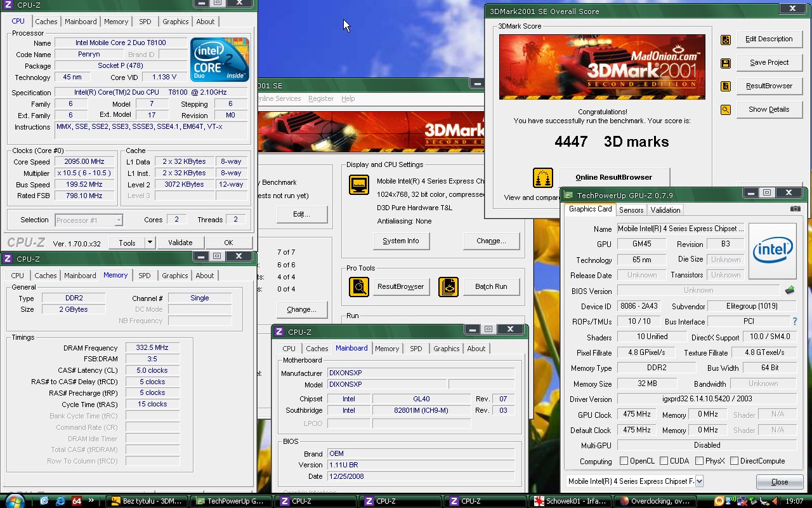Click OK in the top CPU-Z window
This screenshot has height=508, width=812.
pos(228,243)
